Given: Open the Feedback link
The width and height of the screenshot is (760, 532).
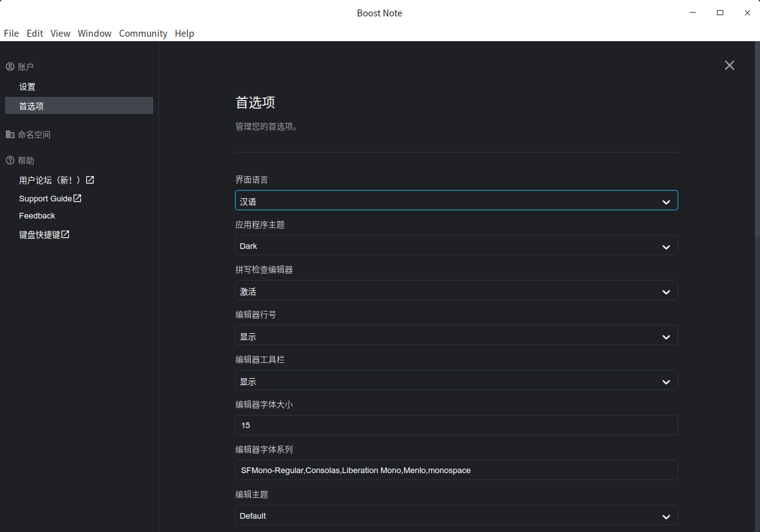Looking at the screenshot, I should pos(37,216).
